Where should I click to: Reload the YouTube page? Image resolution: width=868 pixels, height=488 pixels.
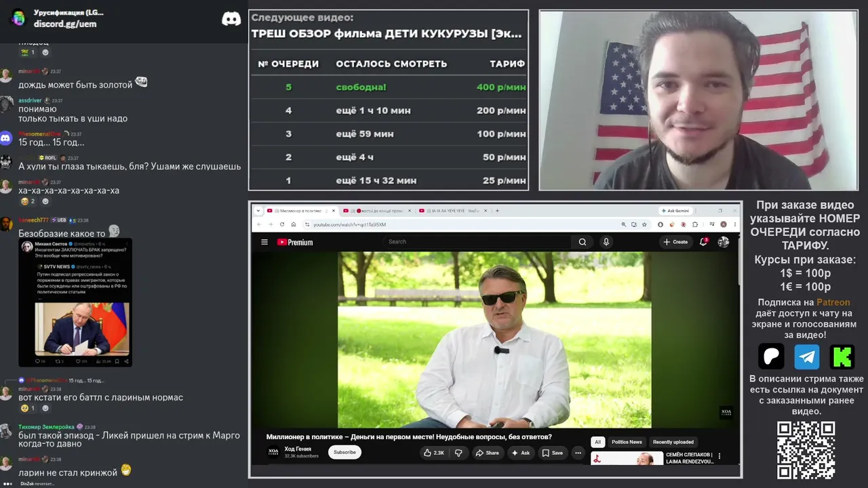pyautogui.click(x=281, y=224)
